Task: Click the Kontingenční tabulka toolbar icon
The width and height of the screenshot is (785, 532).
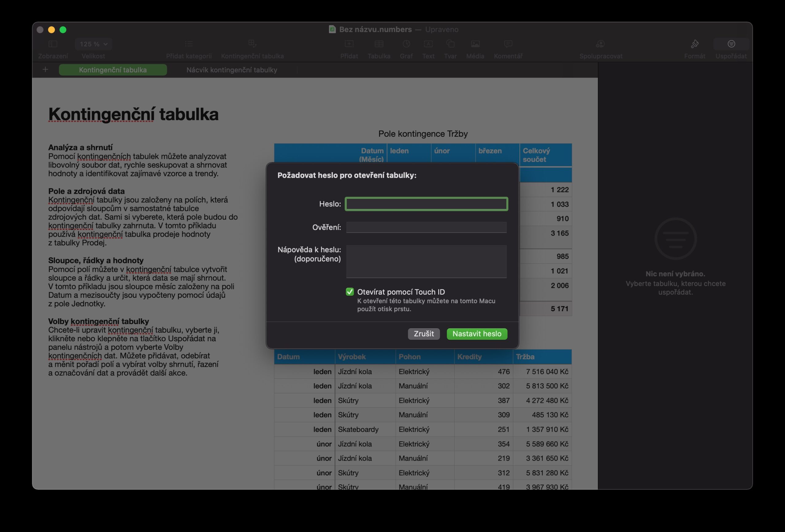Action: (x=252, y=44)
